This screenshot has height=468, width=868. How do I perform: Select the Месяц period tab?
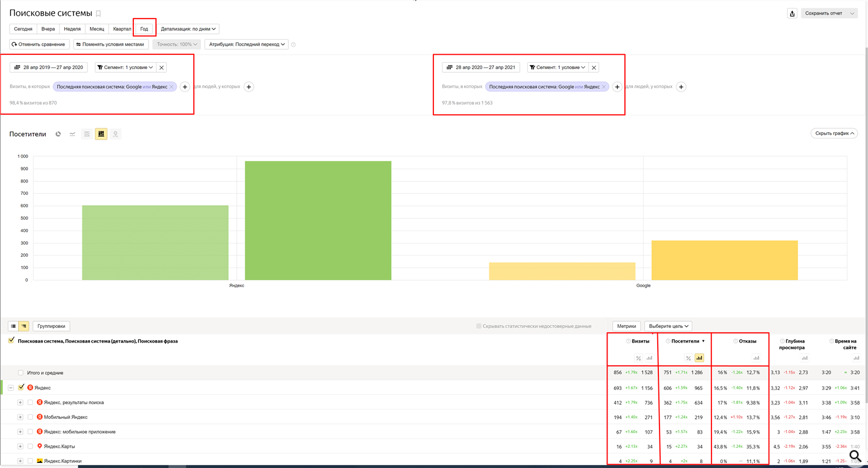tap(97, 29)
